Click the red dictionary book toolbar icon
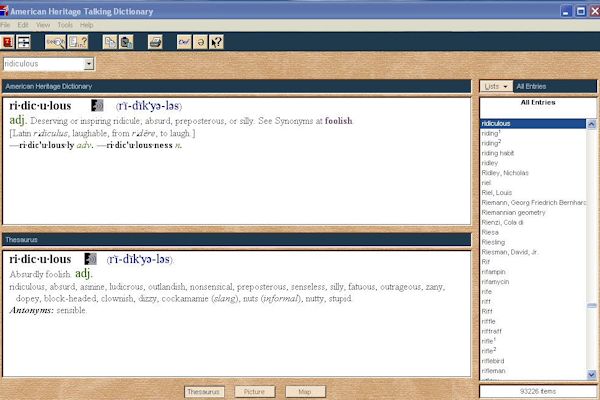 tap(7, 42)
